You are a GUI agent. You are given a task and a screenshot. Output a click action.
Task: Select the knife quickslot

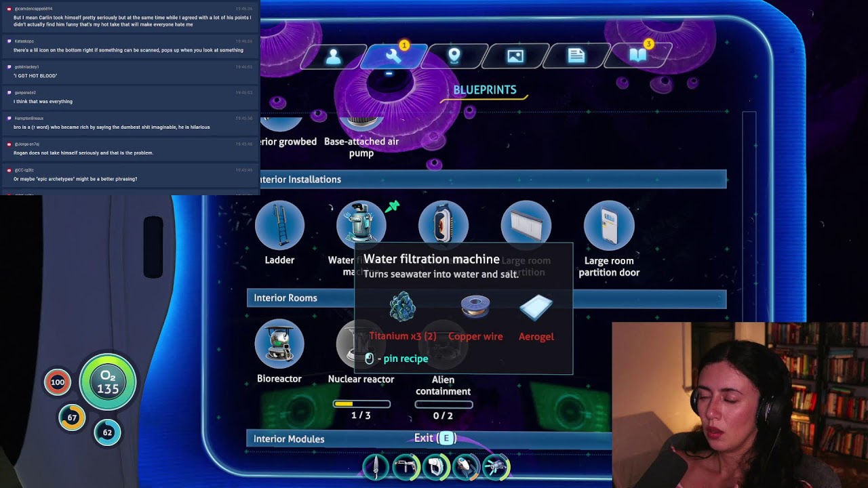coord(375,467)
